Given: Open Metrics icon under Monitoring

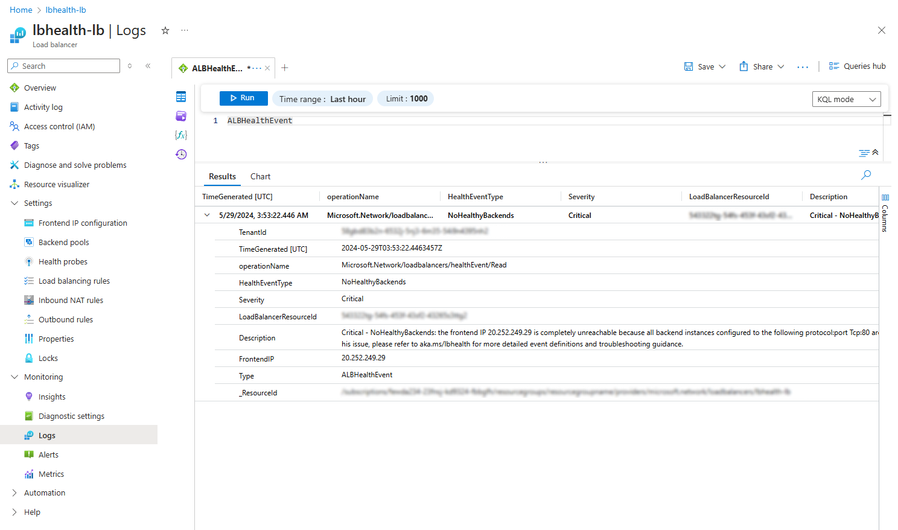Looking at the screenshot, I should pos(29,474).
